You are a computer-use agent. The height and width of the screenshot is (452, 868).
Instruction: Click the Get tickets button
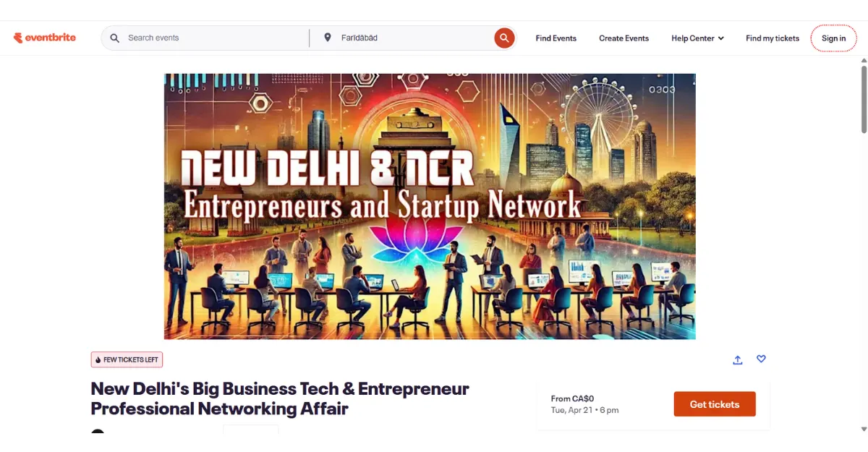715,404
